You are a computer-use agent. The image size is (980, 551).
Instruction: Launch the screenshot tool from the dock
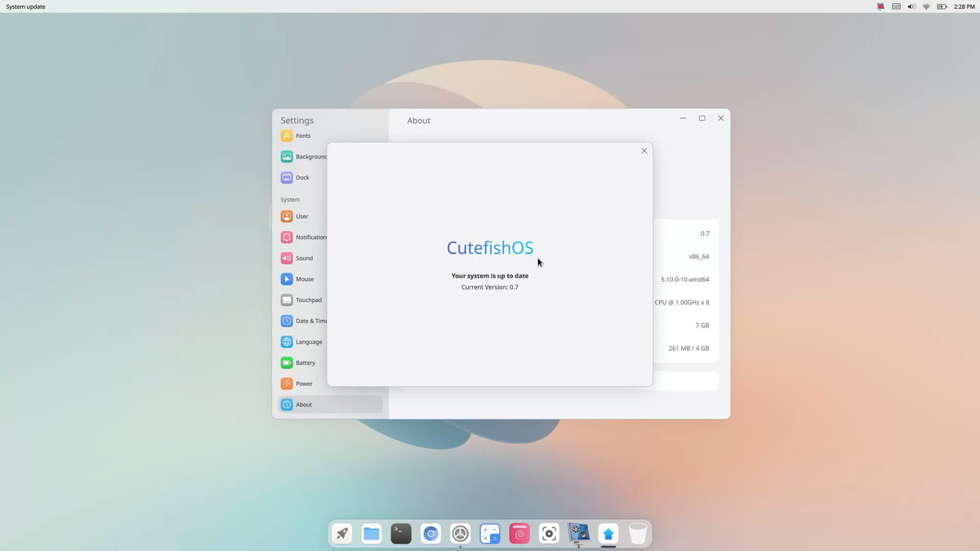coord(550,534)
